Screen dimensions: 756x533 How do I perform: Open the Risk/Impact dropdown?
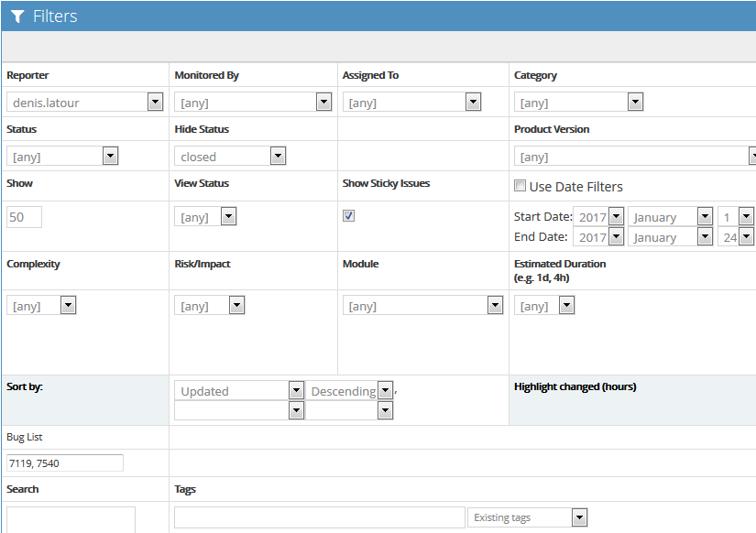point(209,306)
